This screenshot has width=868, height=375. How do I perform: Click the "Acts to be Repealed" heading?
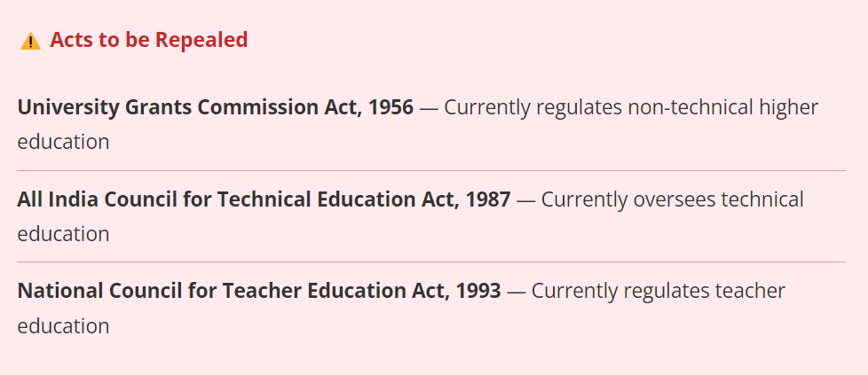click(148, 40)
